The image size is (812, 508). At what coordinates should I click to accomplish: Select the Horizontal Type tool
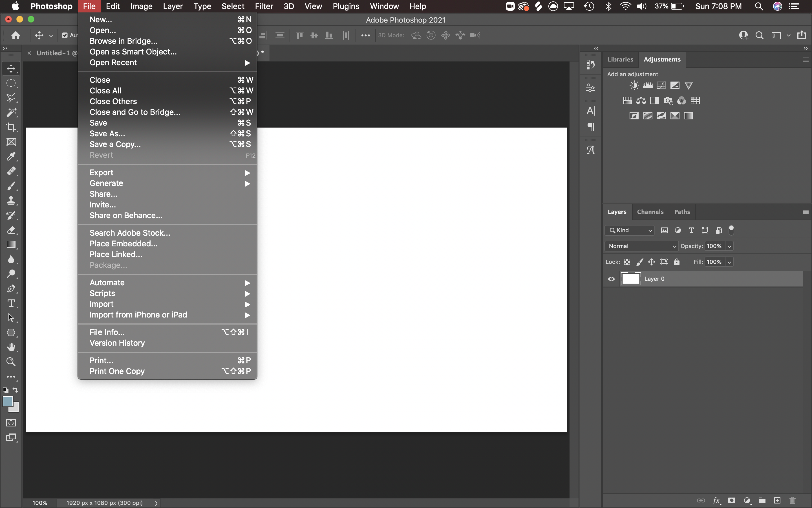(11, 303)
